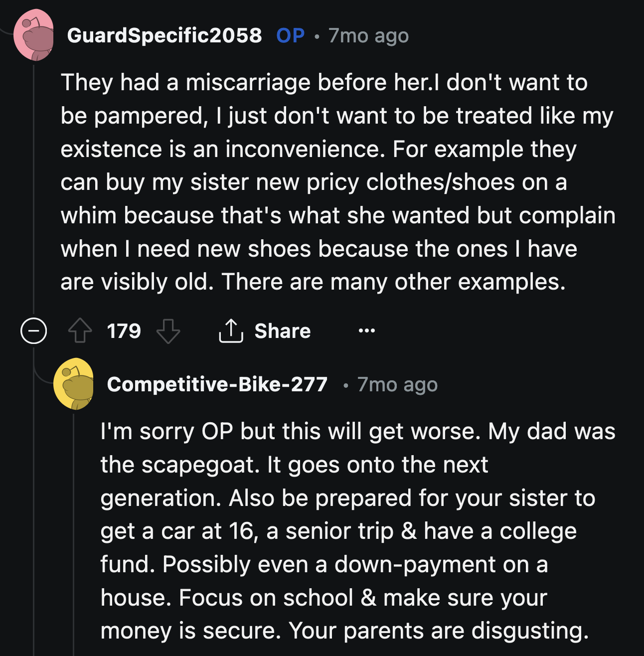
Task: Click the username Competitive-Bike-277
Action: click(216, 384)
